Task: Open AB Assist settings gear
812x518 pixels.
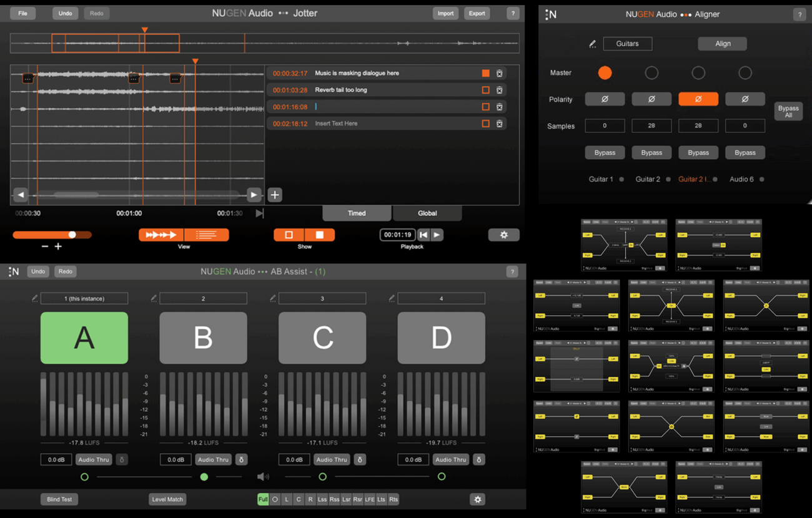Action: [478, 499]
